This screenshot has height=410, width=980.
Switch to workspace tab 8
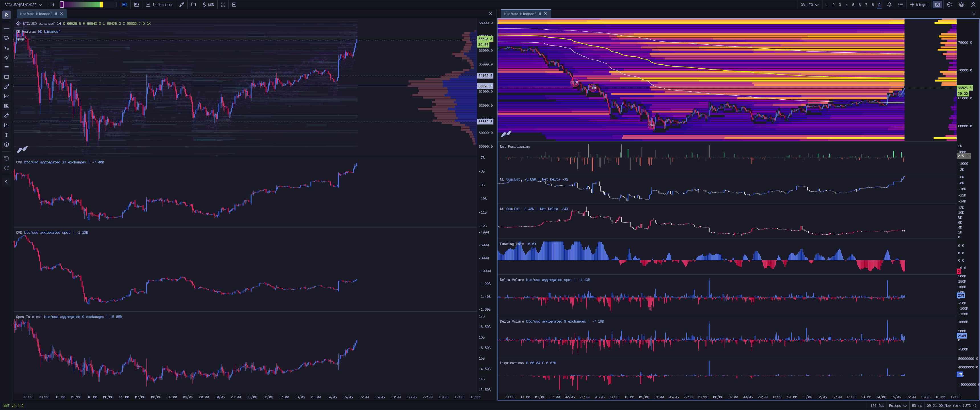coord(873,5)
